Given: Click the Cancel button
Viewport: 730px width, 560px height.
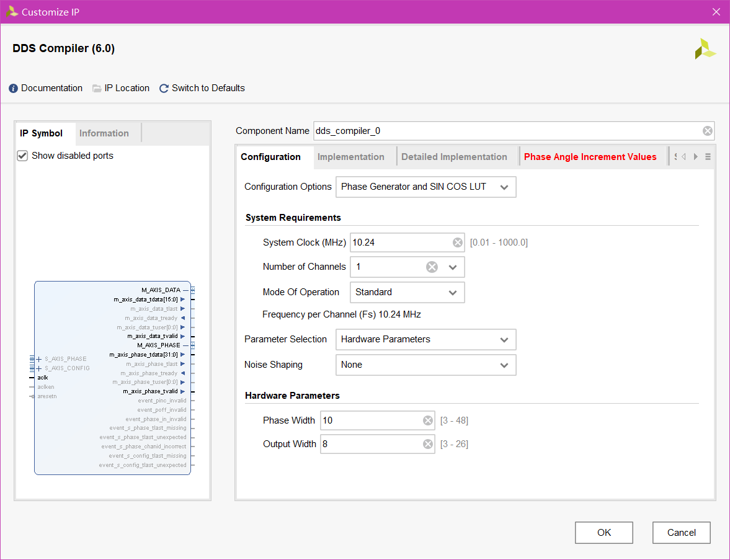Looking at the screenshot, I should (681, 533).
